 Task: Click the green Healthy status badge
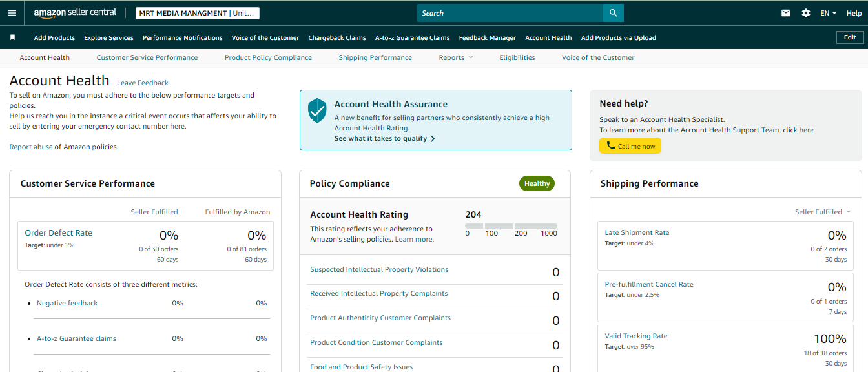(x=537, y=183)
